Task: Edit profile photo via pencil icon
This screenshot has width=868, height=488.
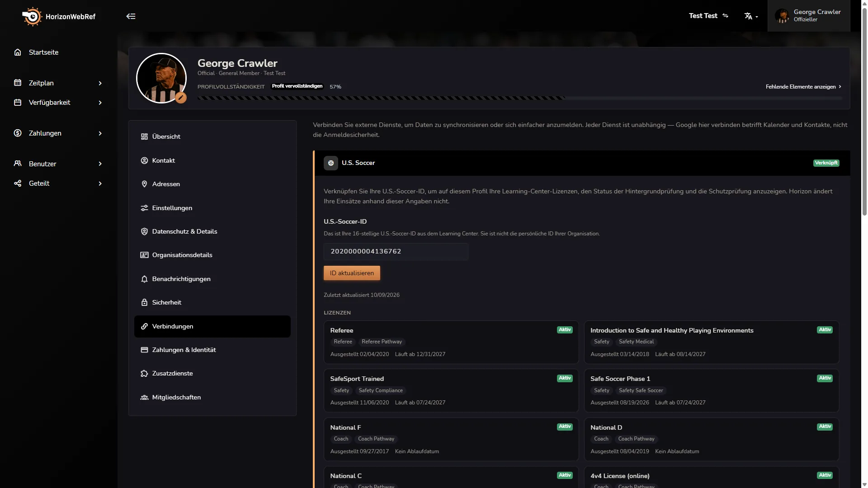Action: tap(181, 97)
